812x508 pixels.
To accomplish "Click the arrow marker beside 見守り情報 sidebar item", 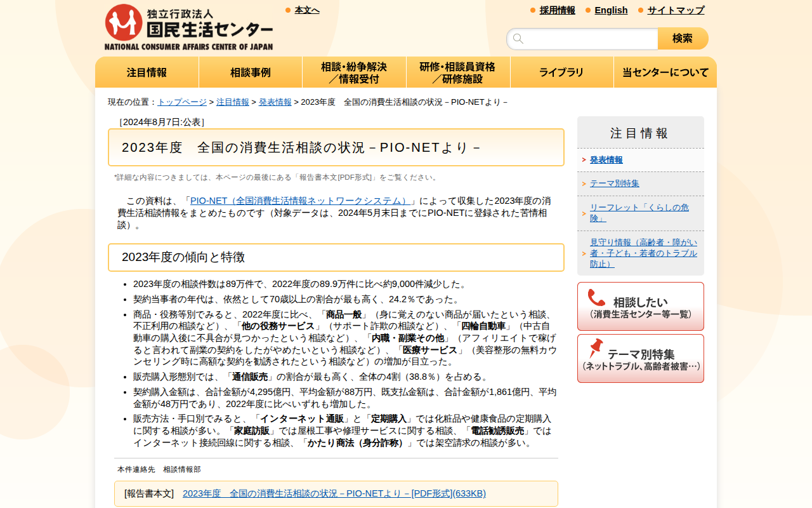I will pos(584,253).
